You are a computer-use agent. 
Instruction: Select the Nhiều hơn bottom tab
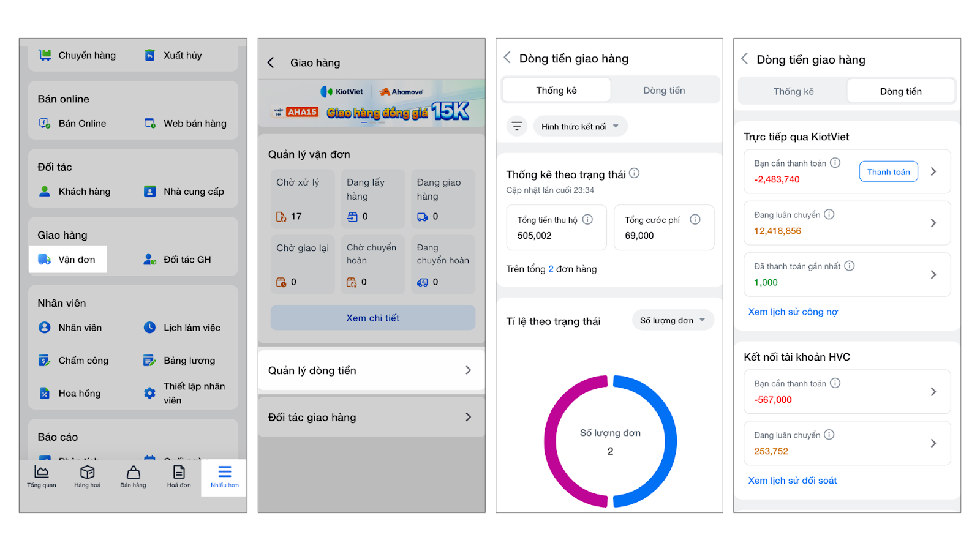[x=224, y=476]
